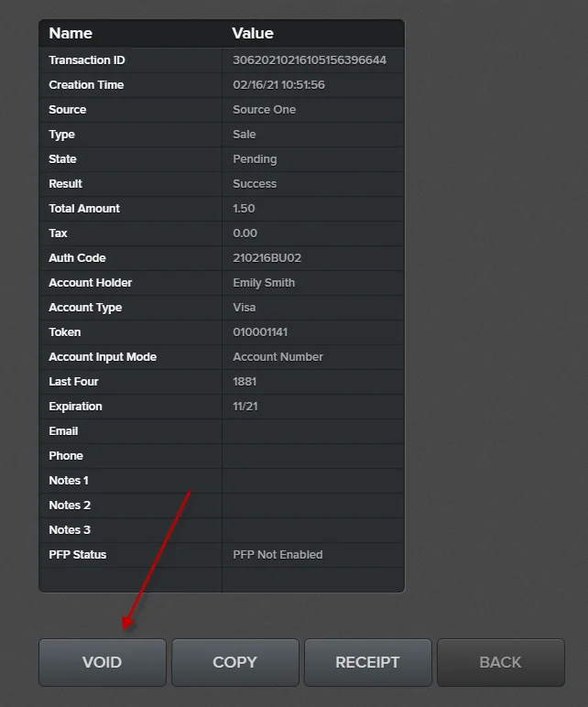The image size is (588, 707).
Task: Click the expiration value 11/21
Action: pos(245,407)
